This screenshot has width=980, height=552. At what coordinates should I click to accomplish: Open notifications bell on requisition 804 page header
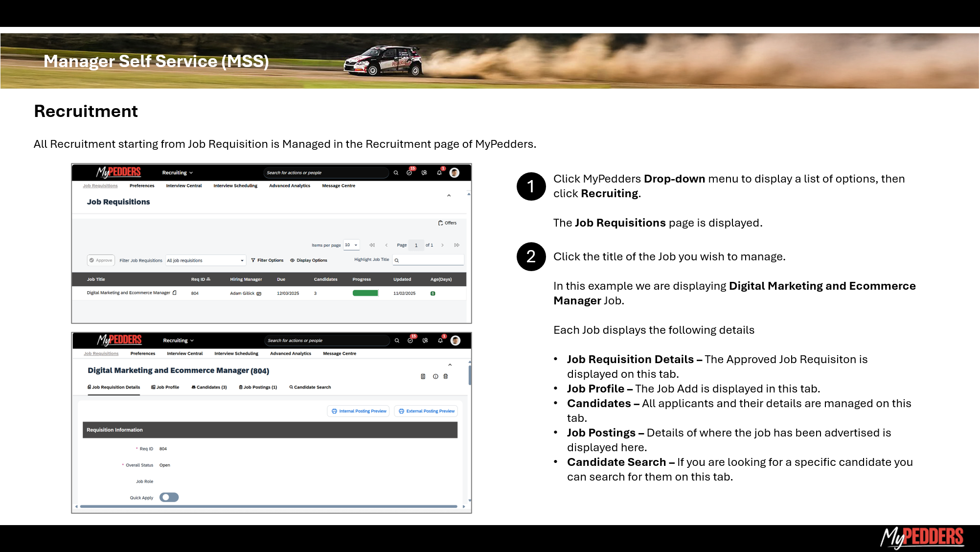(440, 340)
